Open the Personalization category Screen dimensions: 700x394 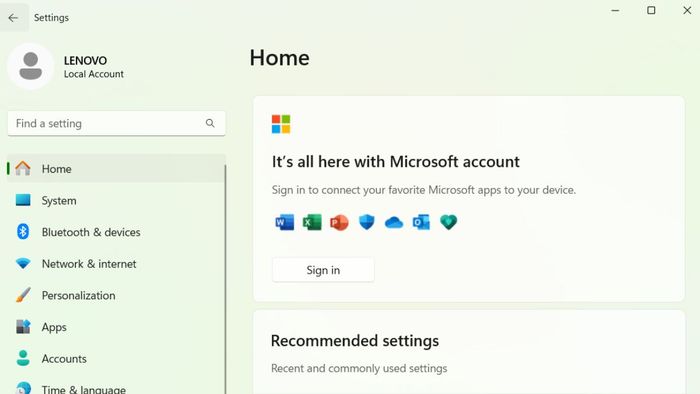pyautogui.click(x=116, y=295)
